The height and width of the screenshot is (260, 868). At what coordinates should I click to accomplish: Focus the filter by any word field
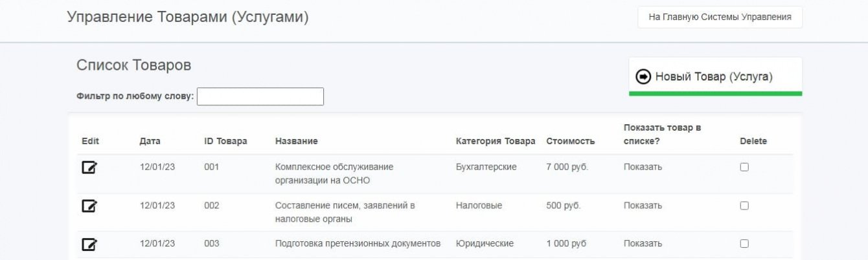[x=260, y=96]
